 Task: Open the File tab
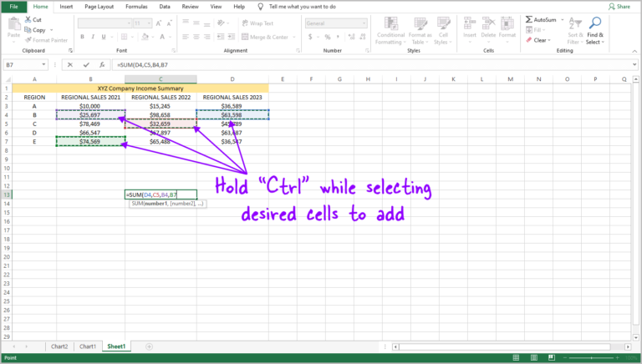click(x=14, y=7)
